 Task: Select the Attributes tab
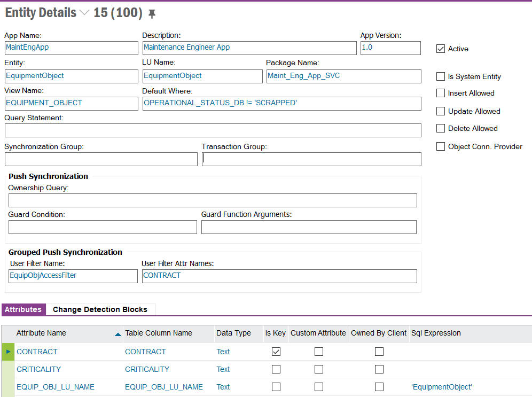[23, 309]
